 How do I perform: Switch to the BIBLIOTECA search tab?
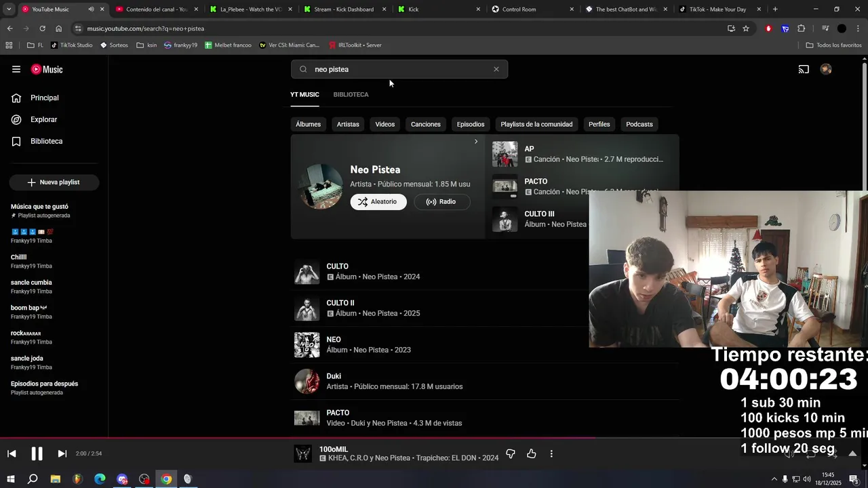(x=351, y=94)
